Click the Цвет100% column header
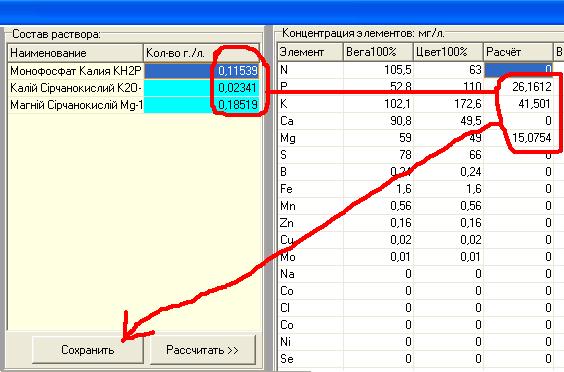 tap(448, 52)
